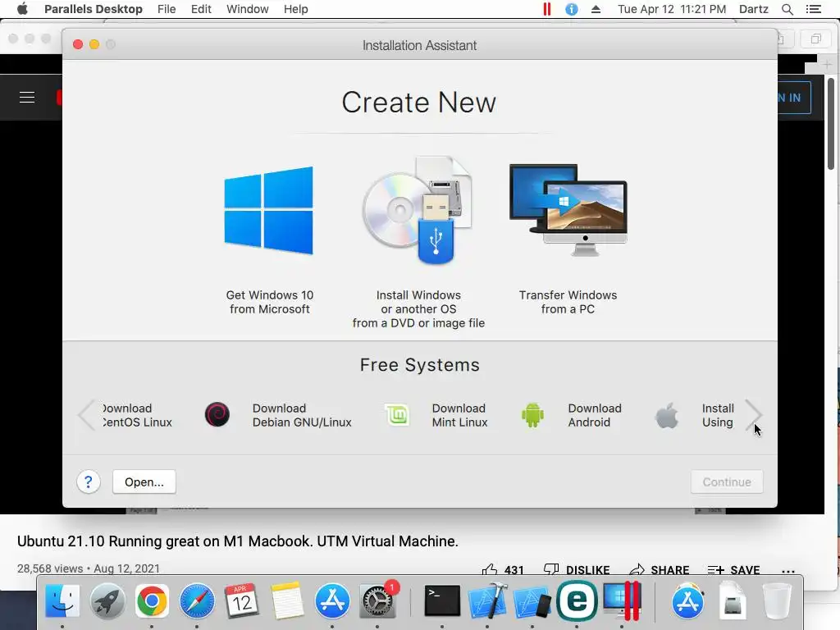Viewport: 840px width, 630px height.
Task: Open Google Chrome from the Dock
Action: pyautogui.click(x=152, y=600)
